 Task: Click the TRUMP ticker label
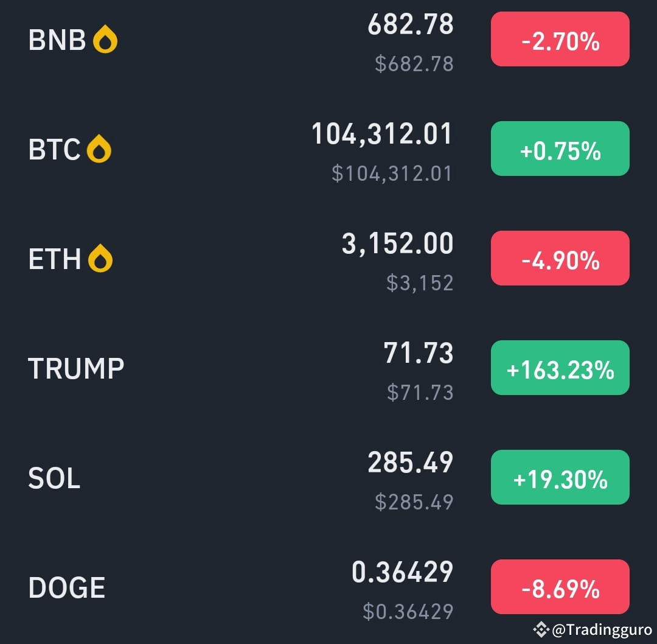coord(75,368)
